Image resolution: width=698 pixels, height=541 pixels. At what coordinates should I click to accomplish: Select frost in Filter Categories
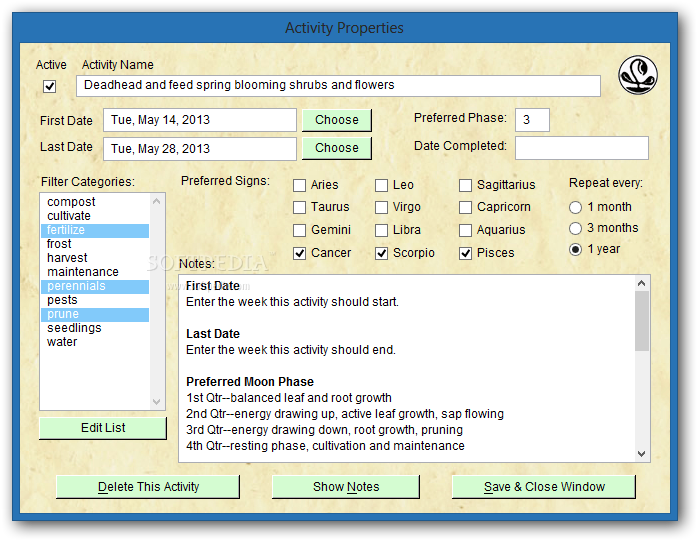pyautogui.click(x=95, y=244)
